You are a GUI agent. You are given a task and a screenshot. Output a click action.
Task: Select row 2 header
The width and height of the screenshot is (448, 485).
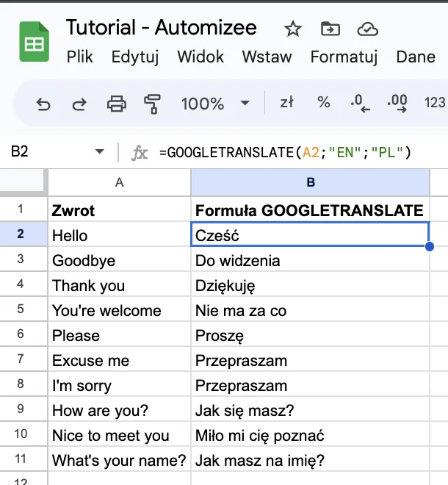pyautogui.click(x=24, y=234)
